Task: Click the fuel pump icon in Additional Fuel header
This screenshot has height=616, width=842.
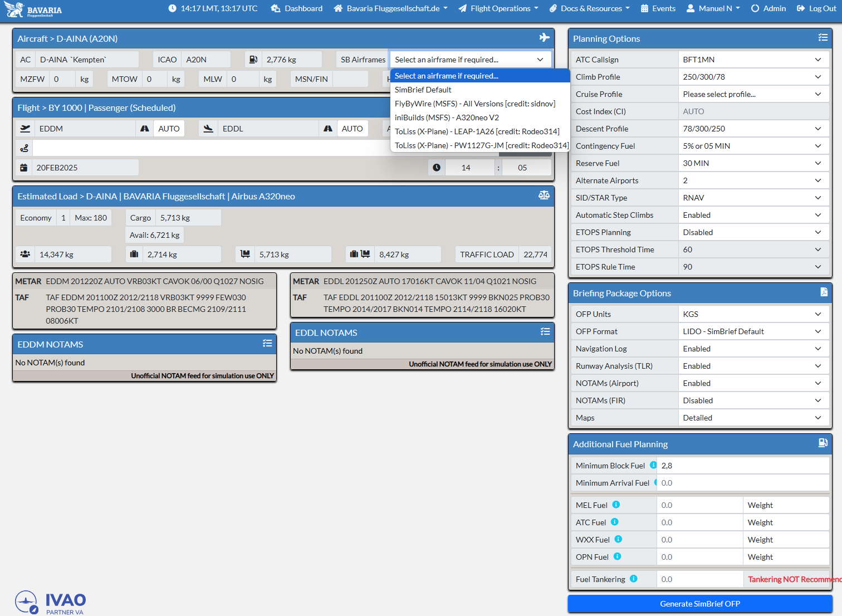Action: tap(823, 443)
